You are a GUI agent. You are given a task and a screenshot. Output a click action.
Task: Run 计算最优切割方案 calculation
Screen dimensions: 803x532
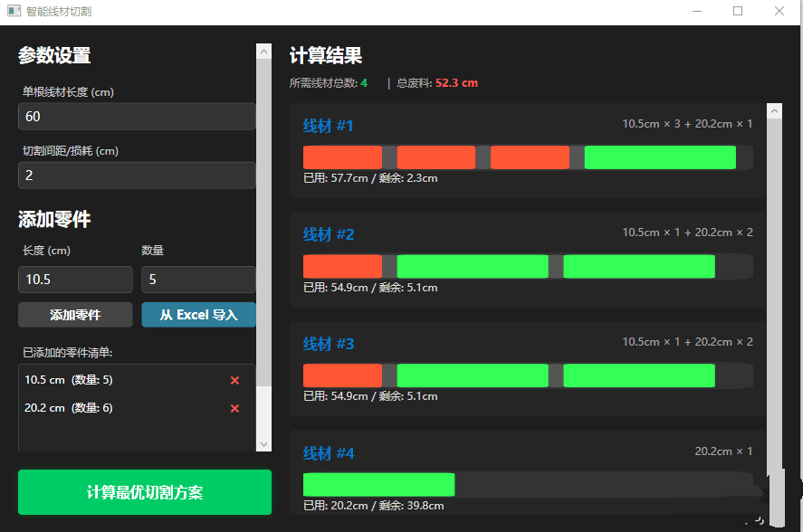145,492
